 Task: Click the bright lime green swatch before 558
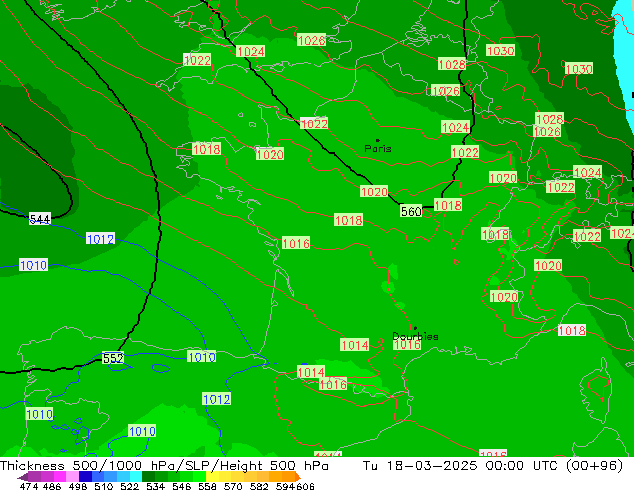tap(200, 476)
